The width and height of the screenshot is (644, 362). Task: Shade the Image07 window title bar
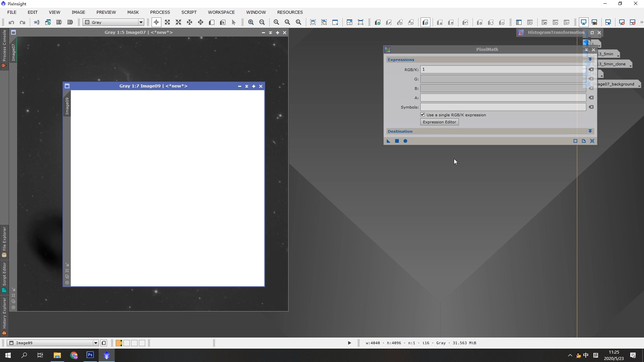pyautogui.click(x=270, y=33)
